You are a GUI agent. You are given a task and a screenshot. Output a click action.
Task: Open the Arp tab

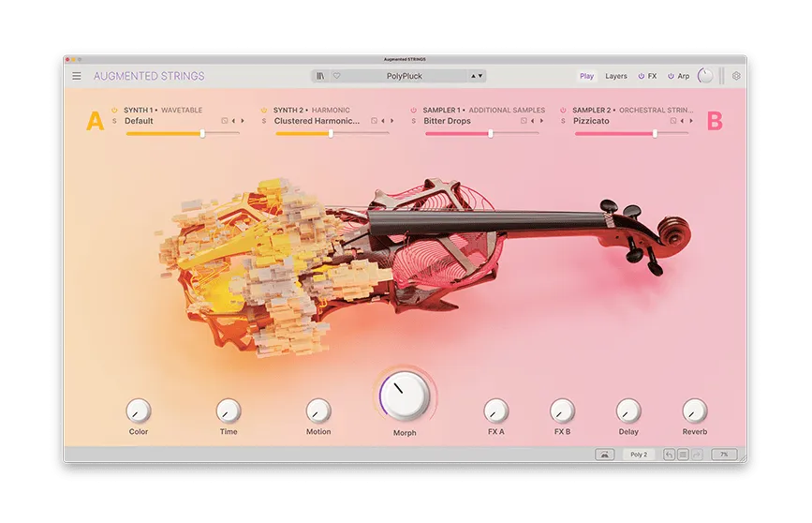684,76
